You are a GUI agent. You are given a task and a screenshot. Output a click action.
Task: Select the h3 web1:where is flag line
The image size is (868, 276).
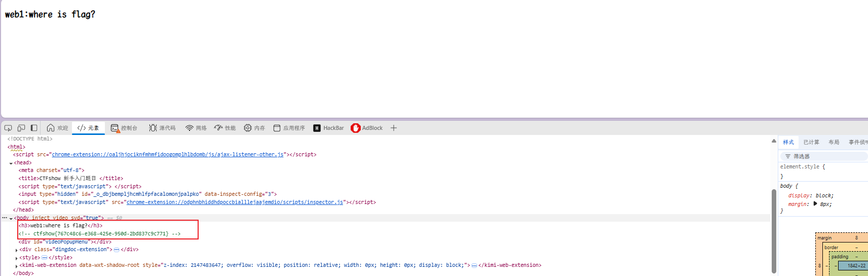[61, 226]
